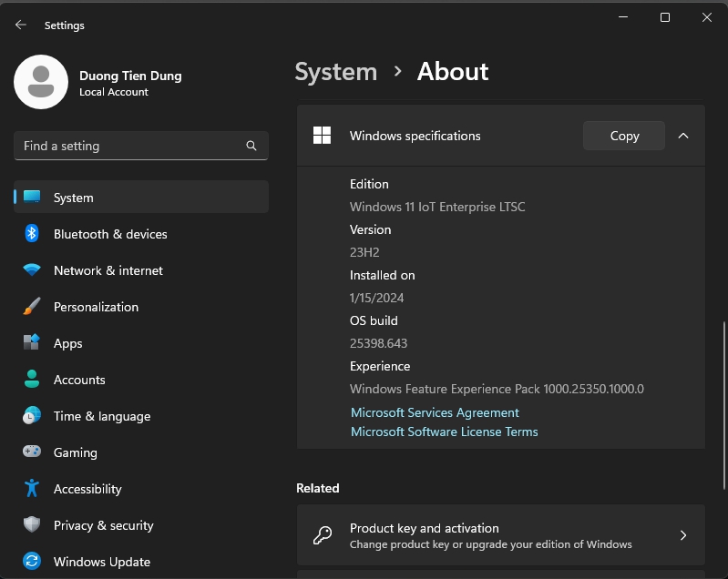Click the Apps icon in sidebar
This screenshot has height=579, width=728.
(x=32, y=343)
